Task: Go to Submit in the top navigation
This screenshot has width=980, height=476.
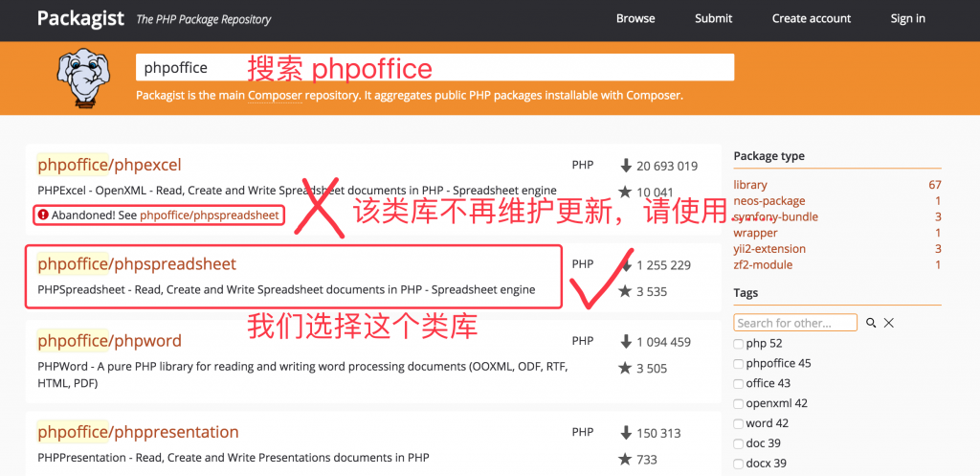Action: 713,18
